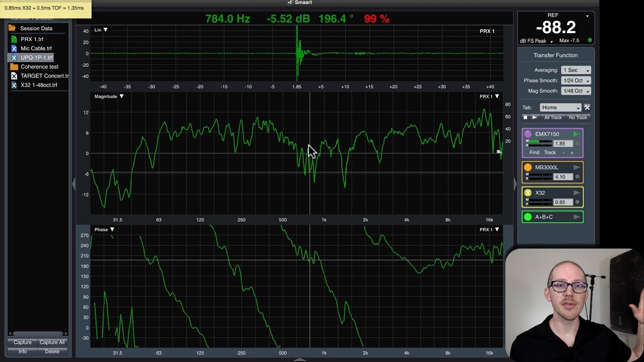This screenshot has width=644, height=362.
Task: Open the Mag Smooth 1/48 Oct dropdown
Action: pos(576,91)
